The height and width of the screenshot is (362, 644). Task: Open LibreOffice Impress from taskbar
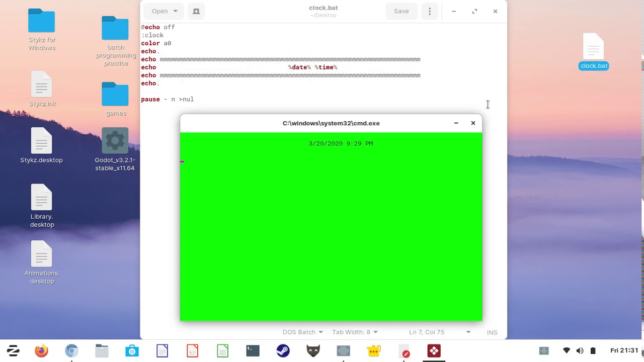(192, 351)
